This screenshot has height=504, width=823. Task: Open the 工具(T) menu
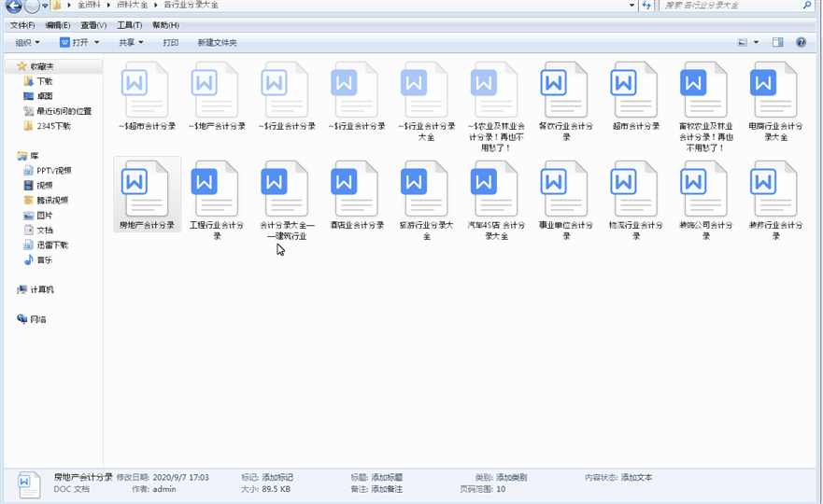tap(129, 25)
